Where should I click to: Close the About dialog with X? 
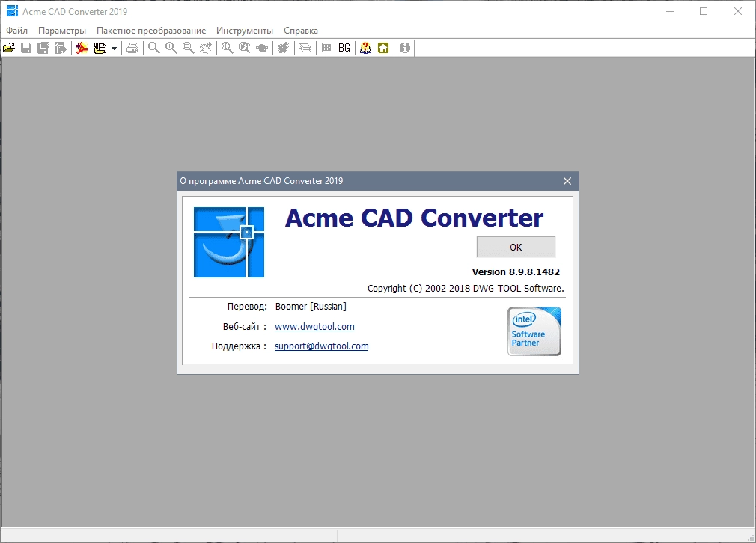(567, 181)
